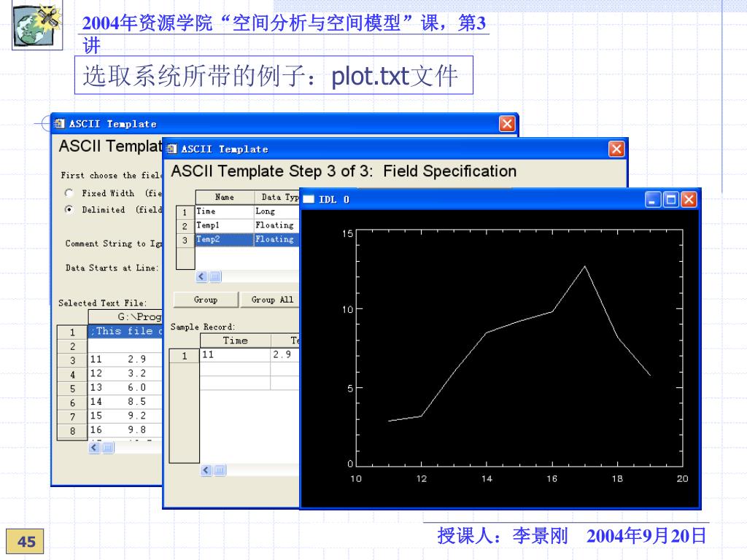Screen dimensions: 747x560
Task: Click the Time header in Sample Record
Action: [x=236, y=341]
